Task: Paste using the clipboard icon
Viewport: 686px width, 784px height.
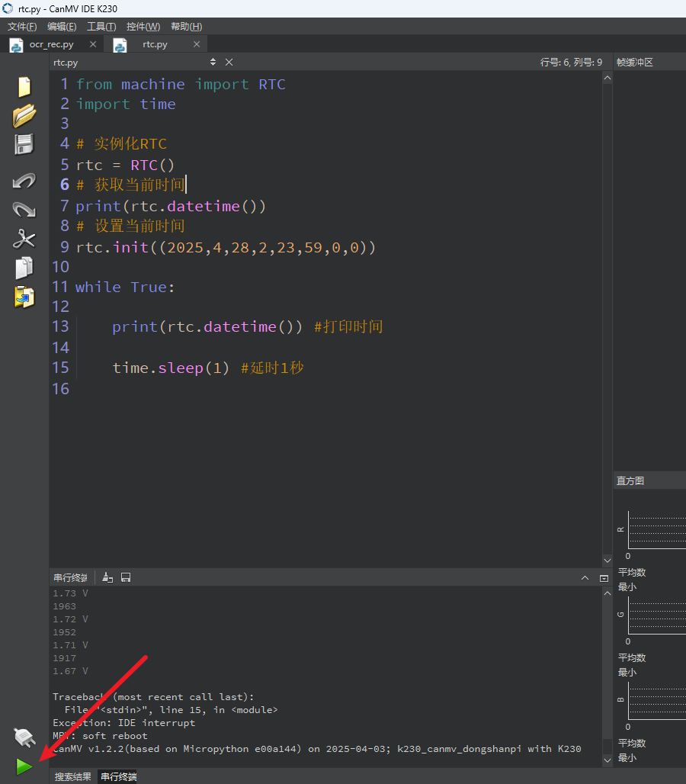Action: (24, 297)
